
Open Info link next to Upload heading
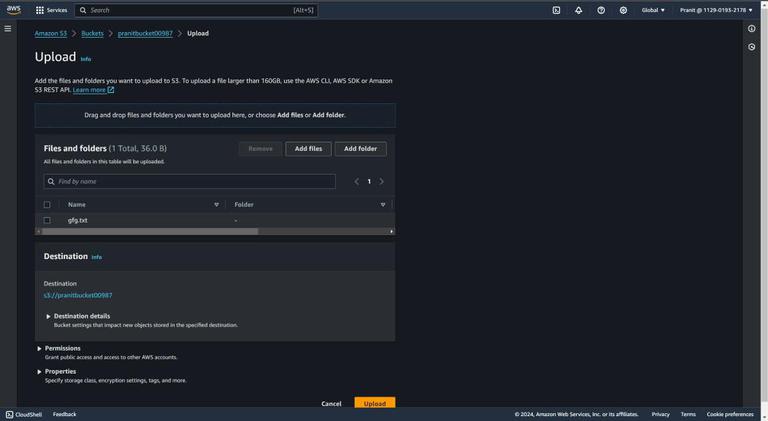[x=86, y=59]
